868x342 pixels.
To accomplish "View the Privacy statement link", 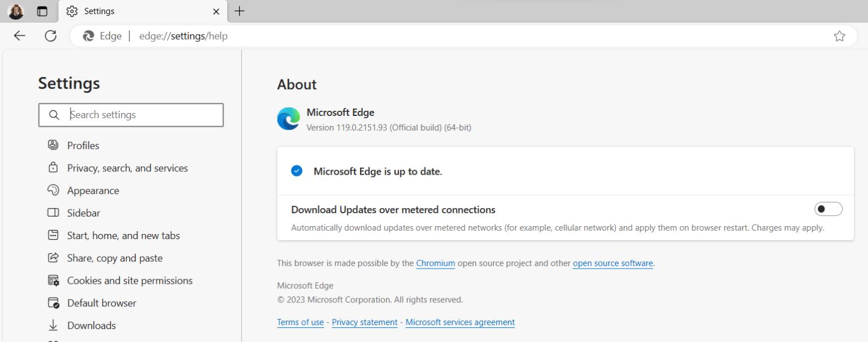I will tap(364, 322).
